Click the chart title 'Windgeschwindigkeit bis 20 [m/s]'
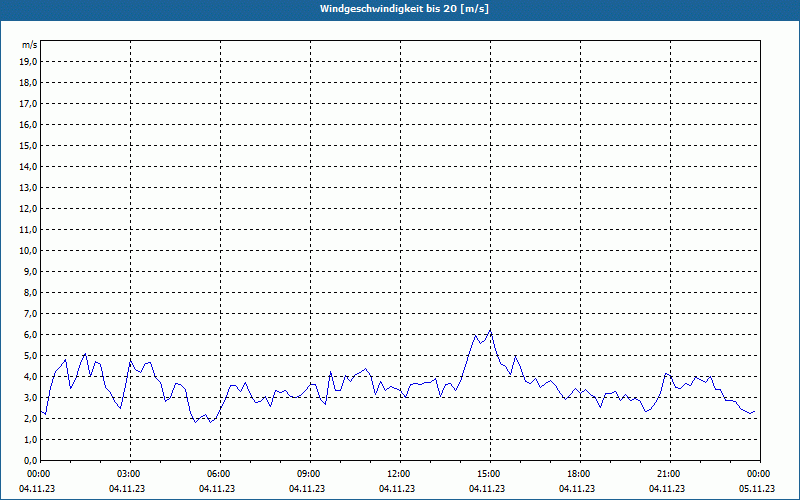Viewport: 800px width, 500px height. point(404,9)
